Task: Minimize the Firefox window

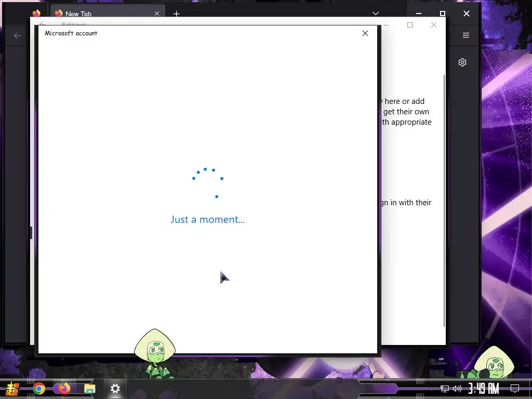Action: point(419,14)
